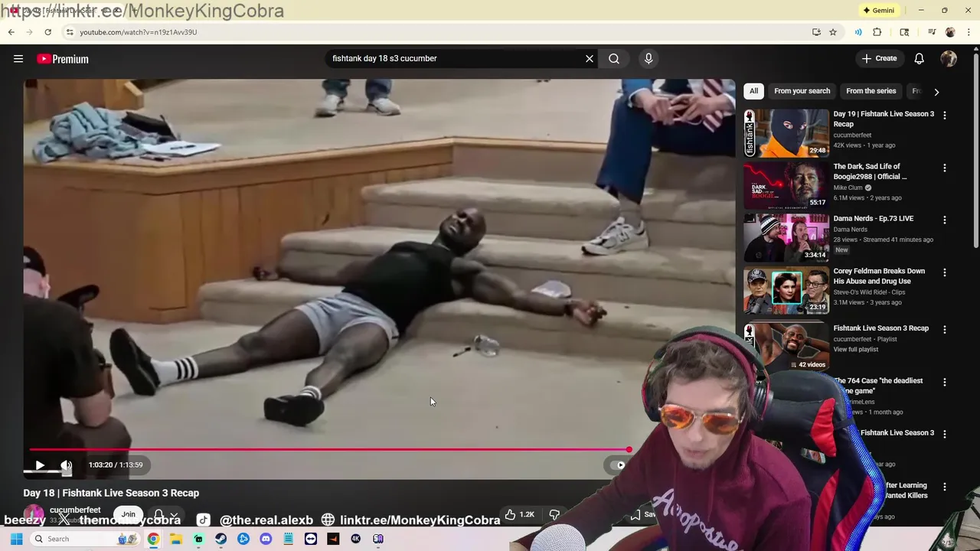The image size is (980, 551).
Task: Open the Dama Nerds Ep.73 LIVE thumbnail
Action: point(786,238)
